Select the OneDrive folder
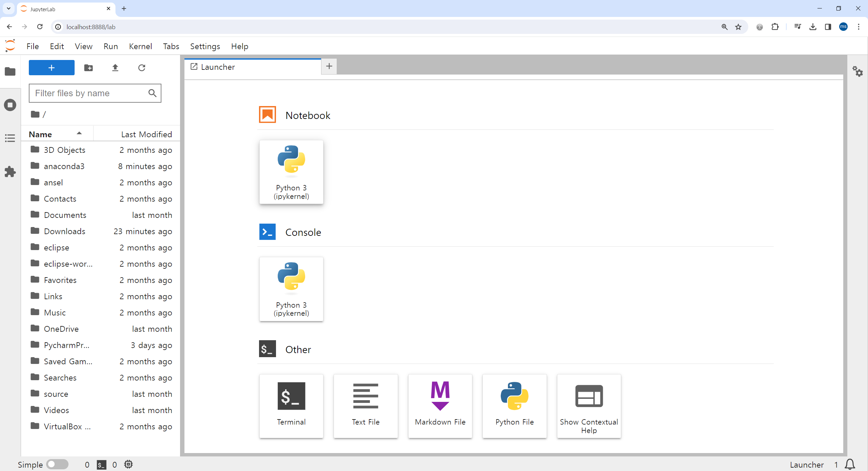The height and width of the screenshot is (471, 868). (x=101, y=329)
